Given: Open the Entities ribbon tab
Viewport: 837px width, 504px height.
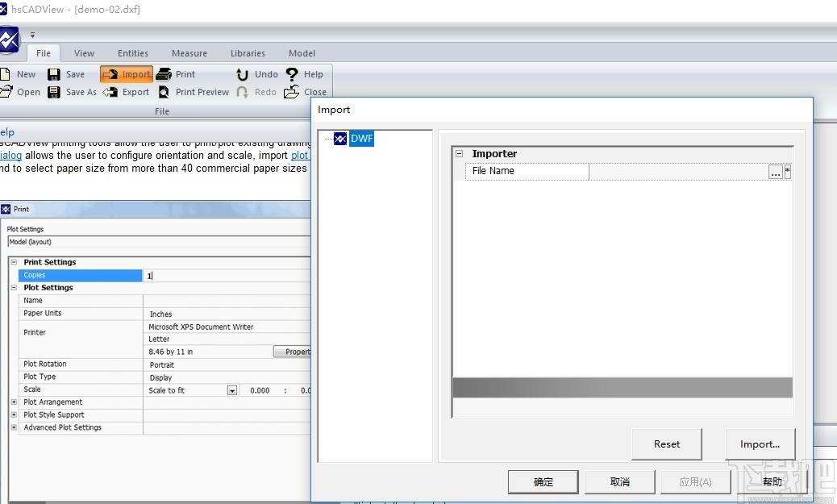Looking at the screenshot, I should 133,53.
